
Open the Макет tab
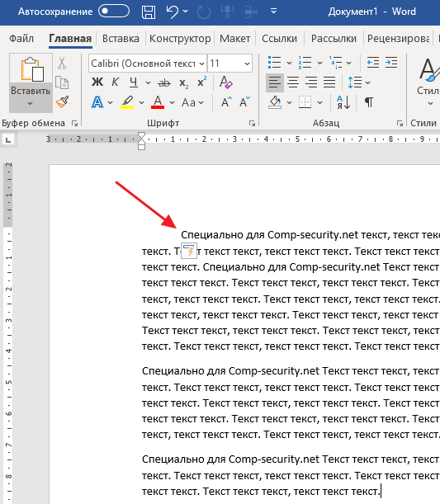pyautogui.click(x=234, y=39)
